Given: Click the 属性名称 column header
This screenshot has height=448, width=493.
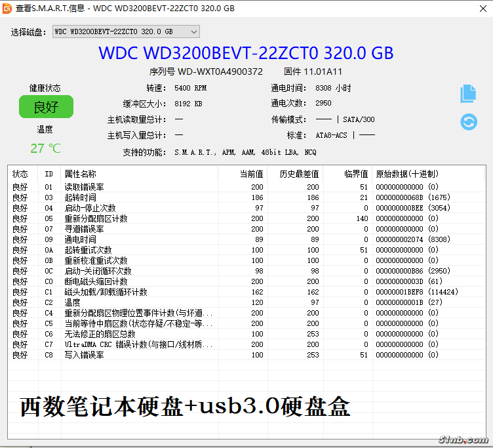Looking at the screenshot, I should 139,174.
